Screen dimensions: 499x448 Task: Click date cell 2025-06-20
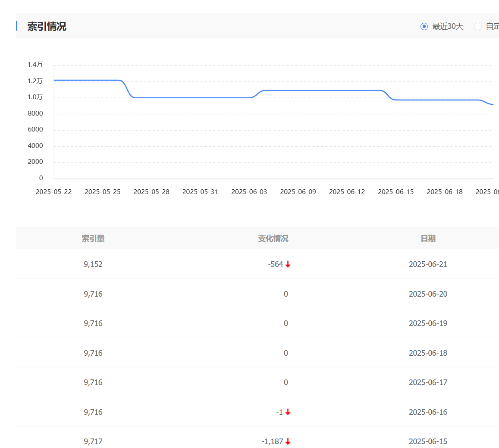428,294
